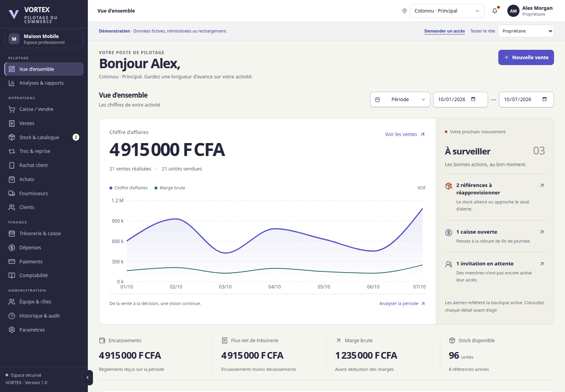Click the caisse ouverte coin icon
The height and width of the screenshot is (392, 565).
coord(449,232)
